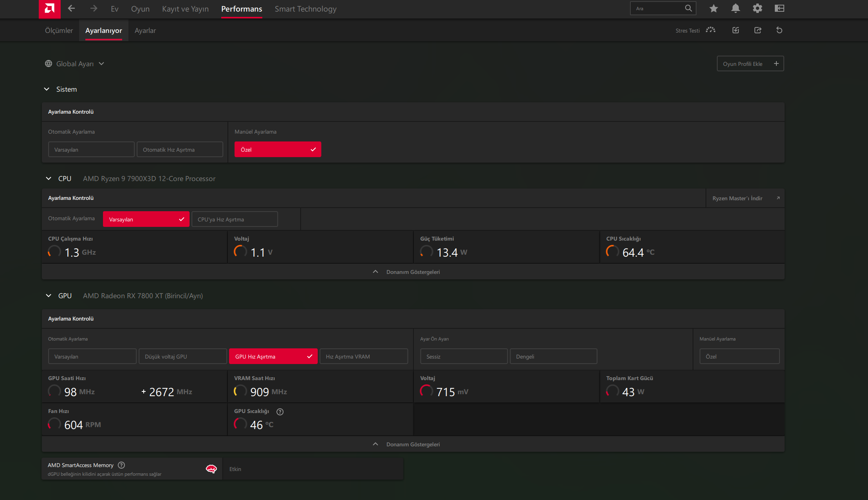868x500 pixels.
Task: Click Voltaj 715 mV value
Action: click(452, 392)
